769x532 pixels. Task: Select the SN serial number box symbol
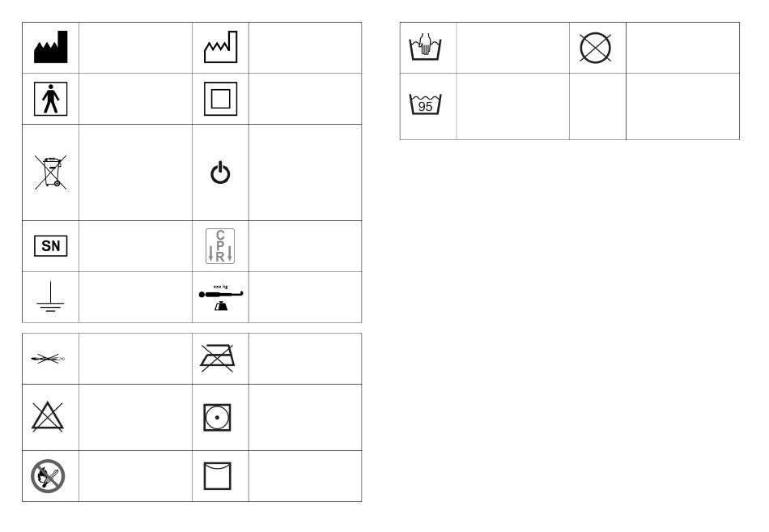[x=50, y=246]
